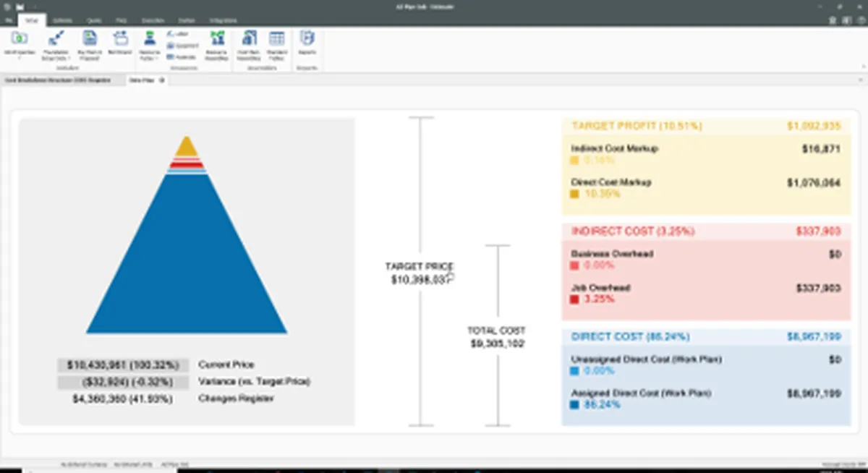Open the Labor resources list

click(x=177, y=34)
